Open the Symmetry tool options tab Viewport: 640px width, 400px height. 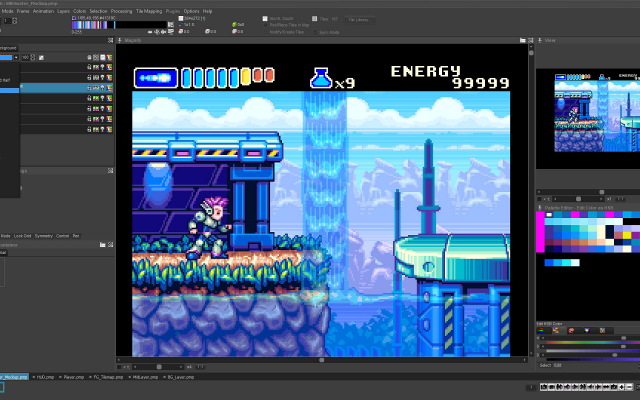[x=44, y=236]
